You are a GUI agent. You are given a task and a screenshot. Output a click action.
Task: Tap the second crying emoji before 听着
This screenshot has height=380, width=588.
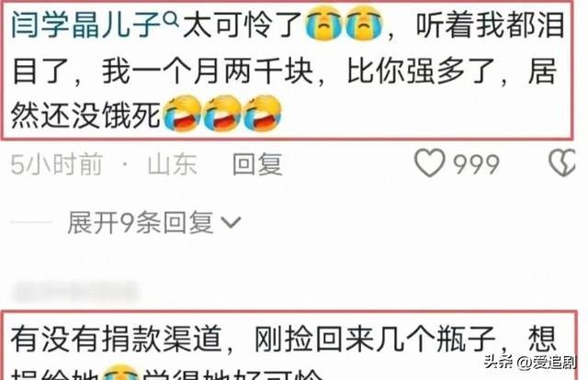click(364, 25)
